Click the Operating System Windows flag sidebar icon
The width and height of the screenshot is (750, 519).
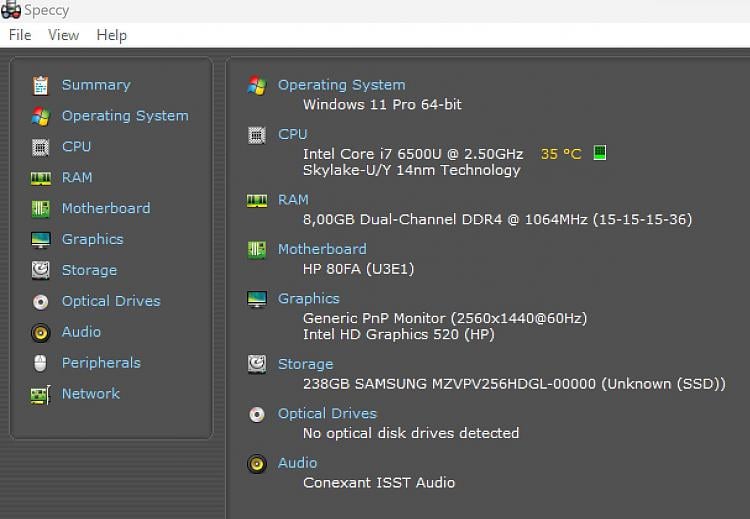[x=41, y=116]
